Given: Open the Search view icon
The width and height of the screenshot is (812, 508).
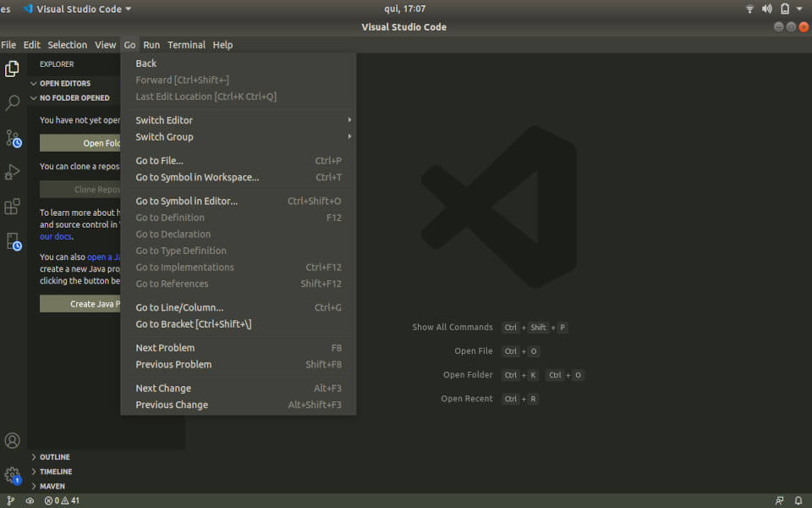Looking at the screenshot, I should [x=12, y=102].
